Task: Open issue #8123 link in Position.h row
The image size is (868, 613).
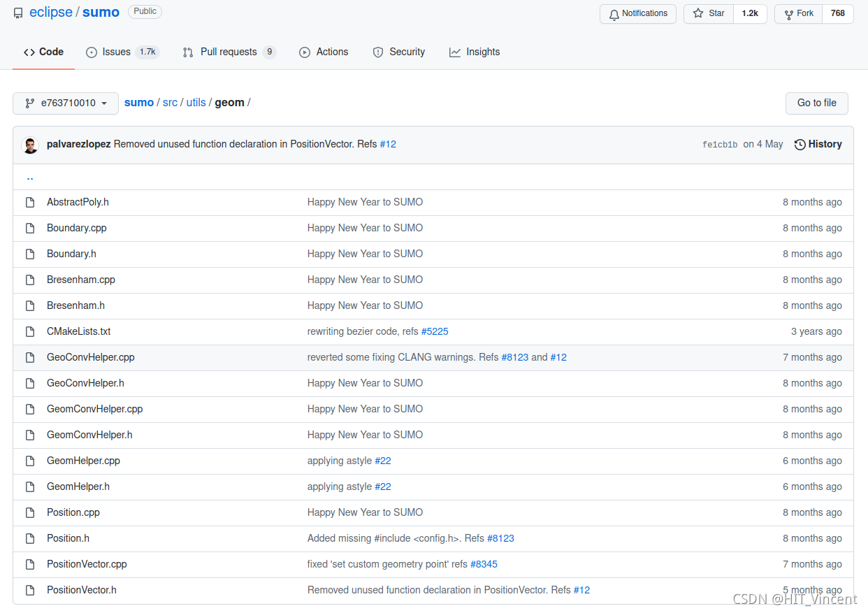Action: pos(500,538)
